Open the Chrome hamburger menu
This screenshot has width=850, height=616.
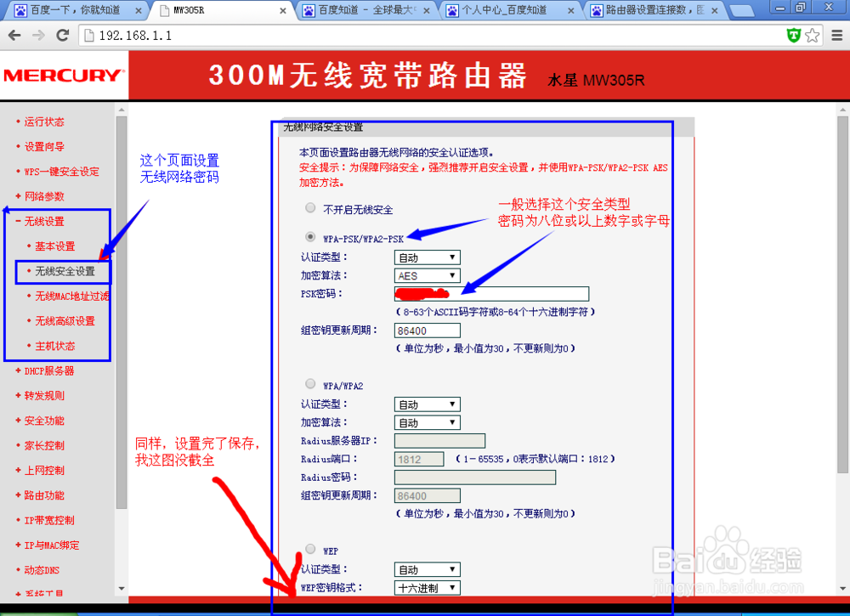(837, 36)
